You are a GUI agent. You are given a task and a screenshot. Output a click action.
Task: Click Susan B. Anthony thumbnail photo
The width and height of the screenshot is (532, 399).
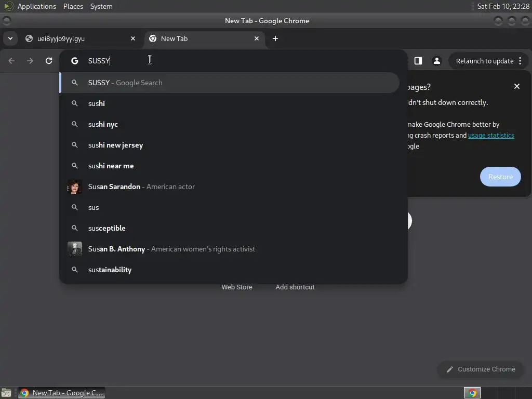click(75, 249)
